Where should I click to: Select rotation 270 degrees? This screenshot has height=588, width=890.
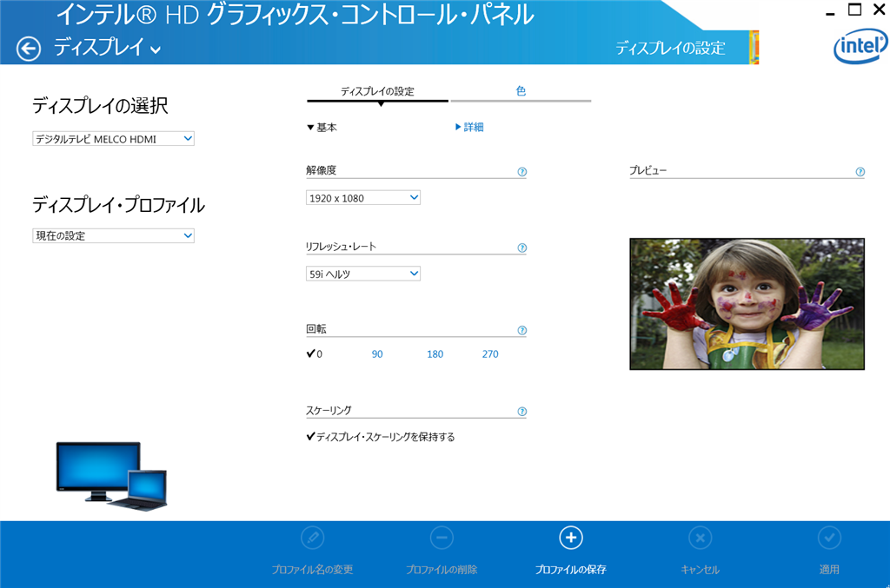click(490, 353)
